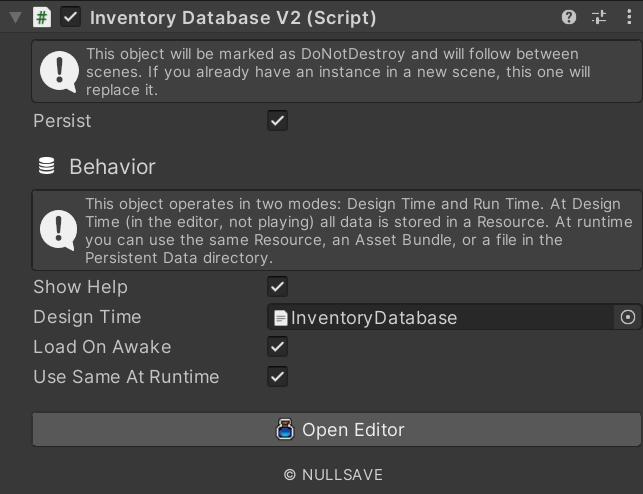643x494 pixels.
Task: Click the component title Inventory Database V2
Action: [233, 17]
